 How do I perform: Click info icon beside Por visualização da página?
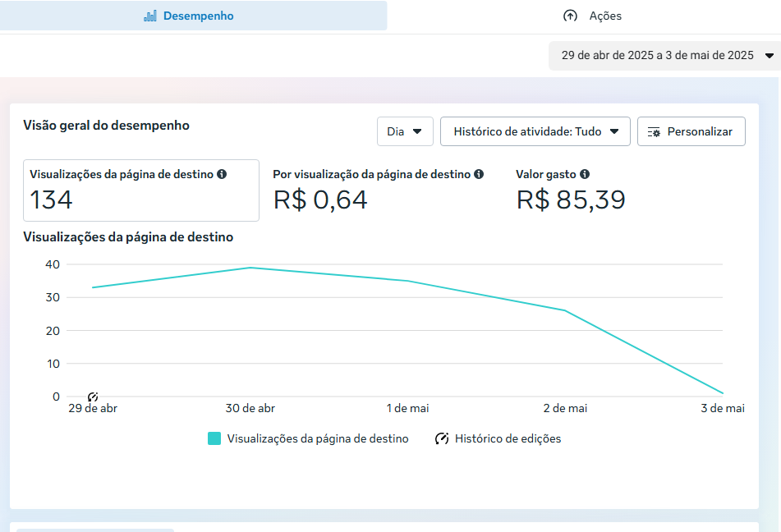(x=479, y=174)
